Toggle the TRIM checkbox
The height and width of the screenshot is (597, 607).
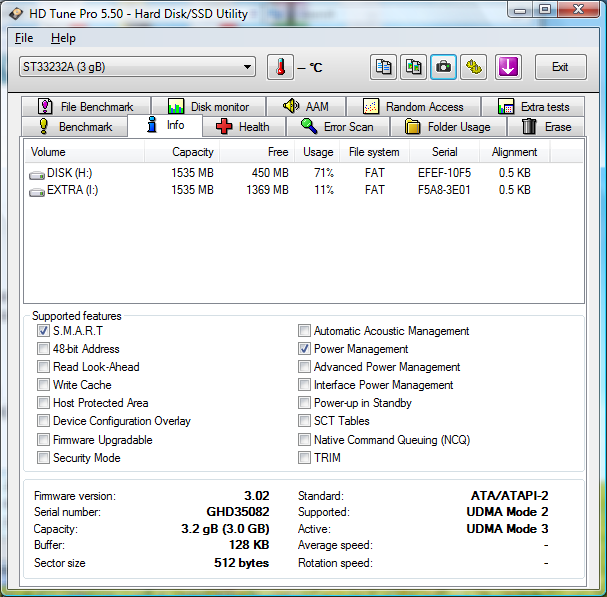tap(304, 458)
